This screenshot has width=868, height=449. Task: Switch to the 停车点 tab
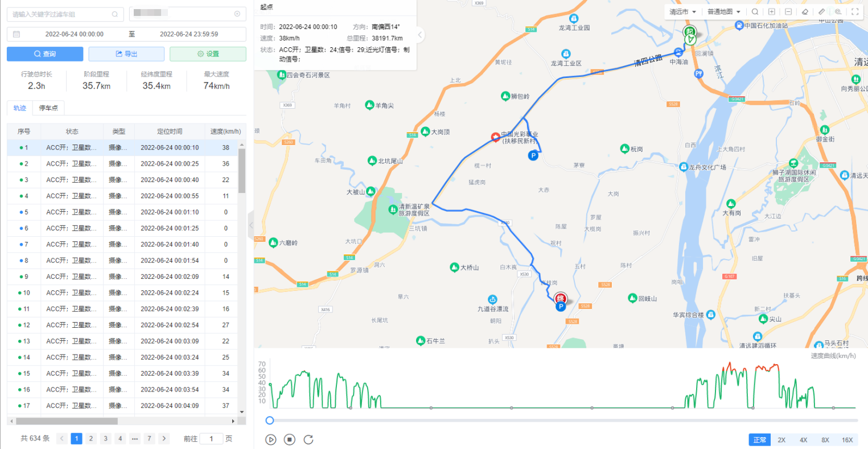pos(48,108)
